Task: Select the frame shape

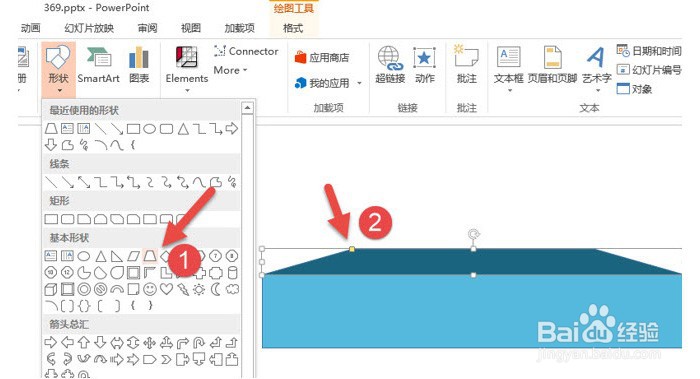Action: 133,272
